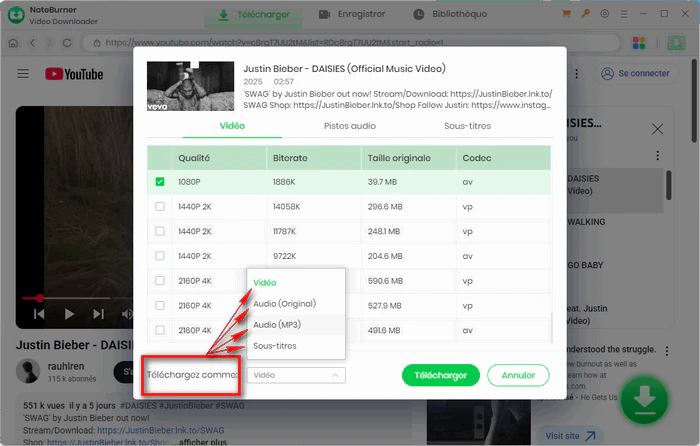700x446 pixels.
Task: Check the 2160P 4K 590.6 MB row
Action: click(160, 281)
